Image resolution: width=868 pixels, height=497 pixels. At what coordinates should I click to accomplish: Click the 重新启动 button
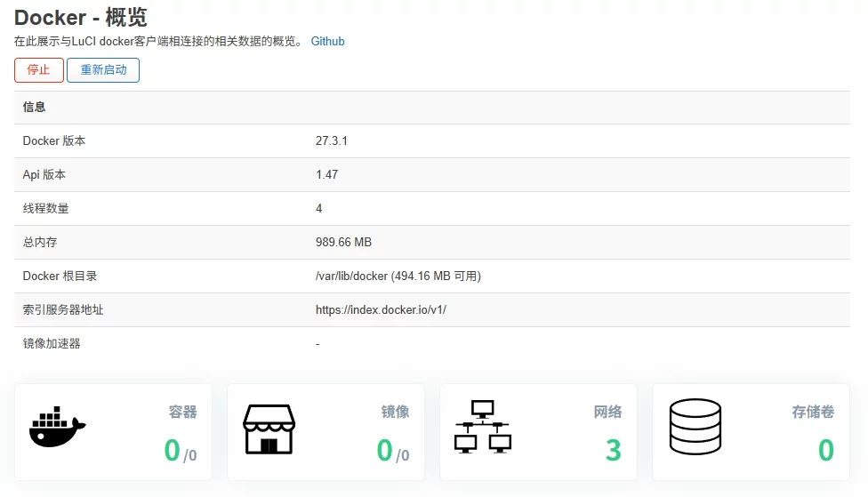(103, 70)
